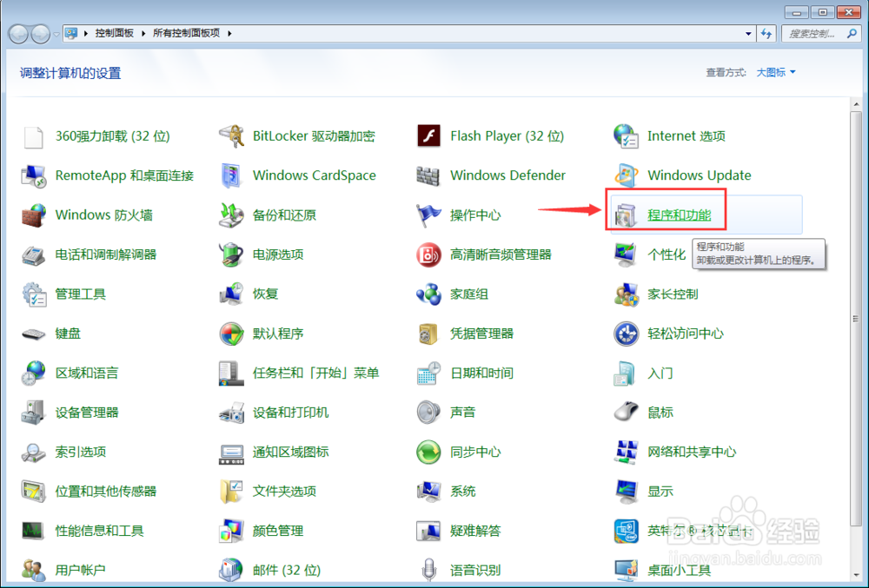The width and height of the screenshot is (869, 588).
Task: Open the Windows Update icon
Action: click(627, 175)
